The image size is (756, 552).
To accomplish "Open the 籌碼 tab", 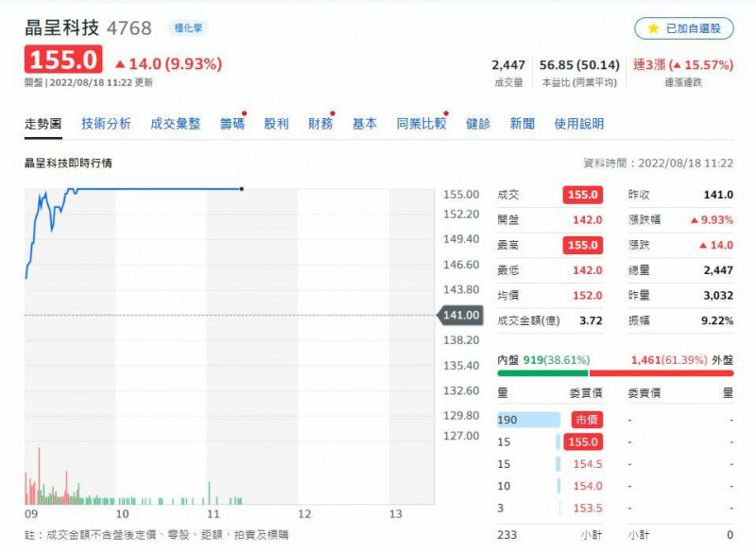I will pyautogui.click(x=232, y=124).
